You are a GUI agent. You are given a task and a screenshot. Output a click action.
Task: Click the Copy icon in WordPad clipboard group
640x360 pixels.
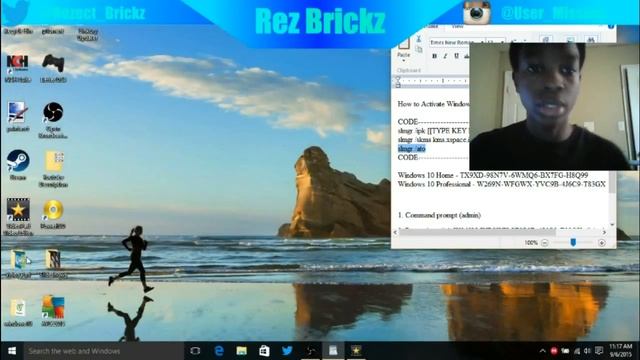click(419, 49)
